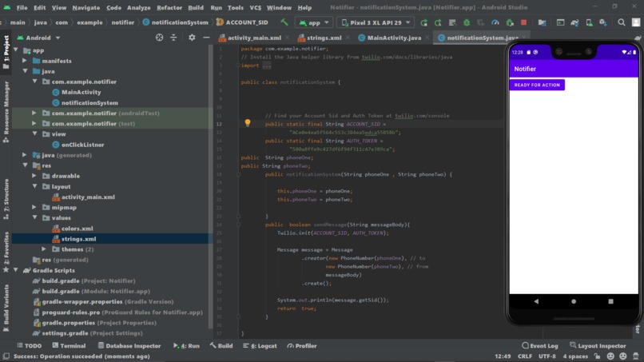The height and width of the screenshot is (362, 644).
Task: Expand the mipmap folder
Action: (x=34, y=207)
